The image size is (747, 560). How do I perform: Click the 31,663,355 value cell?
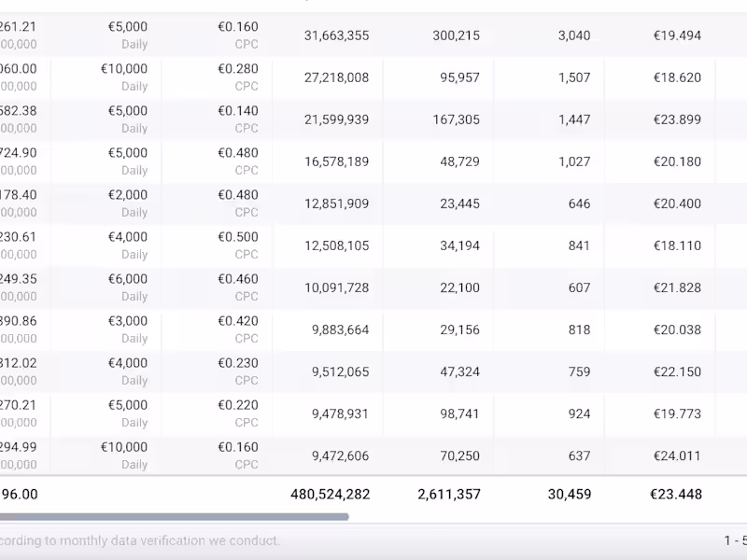(x=336, y=35)
